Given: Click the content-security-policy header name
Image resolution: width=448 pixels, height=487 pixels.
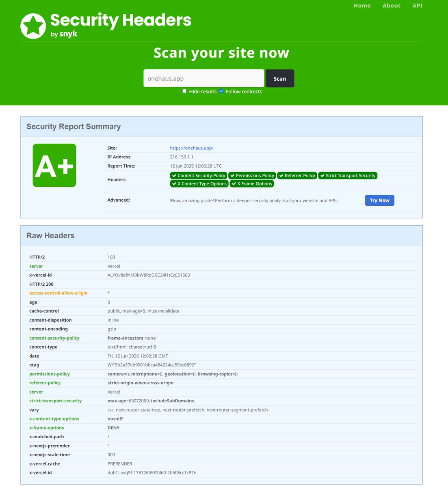Looking at the screenshot, I should pyautogui.click(x=54, y=338).
